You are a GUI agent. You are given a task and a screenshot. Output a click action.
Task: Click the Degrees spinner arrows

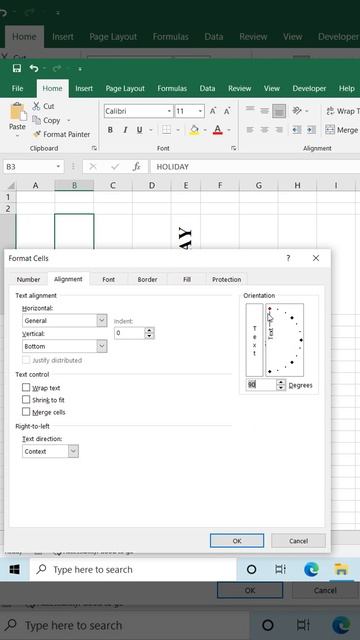point(281,385)
